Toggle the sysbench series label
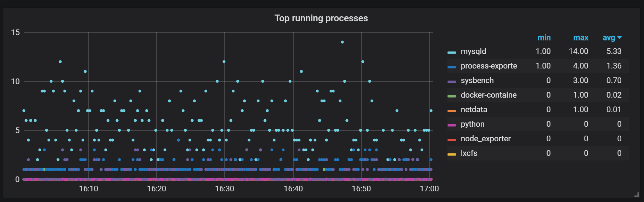644x202 pixels. [477, 81]
